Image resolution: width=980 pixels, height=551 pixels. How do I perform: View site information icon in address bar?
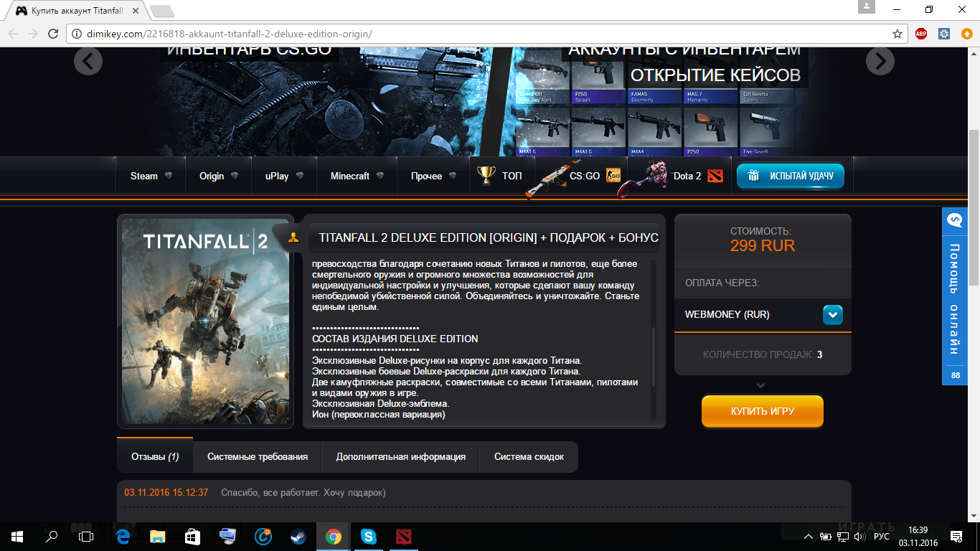pyautogui.click(x=77, y=34)
